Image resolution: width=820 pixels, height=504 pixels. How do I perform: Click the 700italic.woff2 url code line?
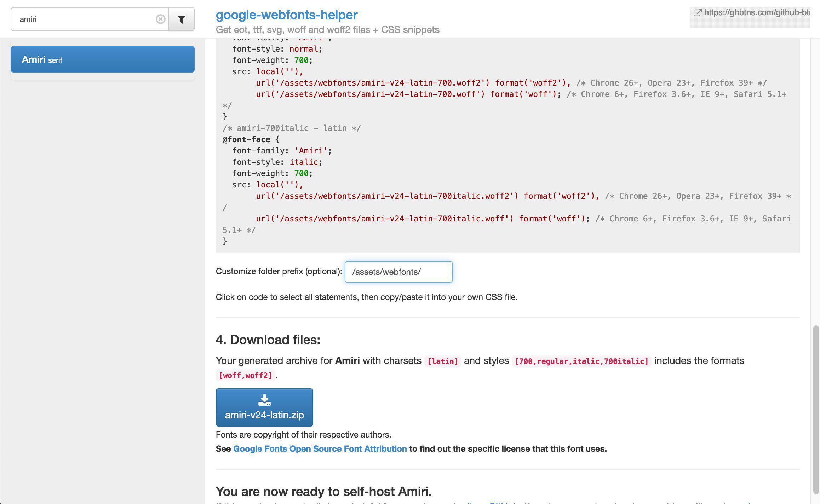[x=427, y=196]
